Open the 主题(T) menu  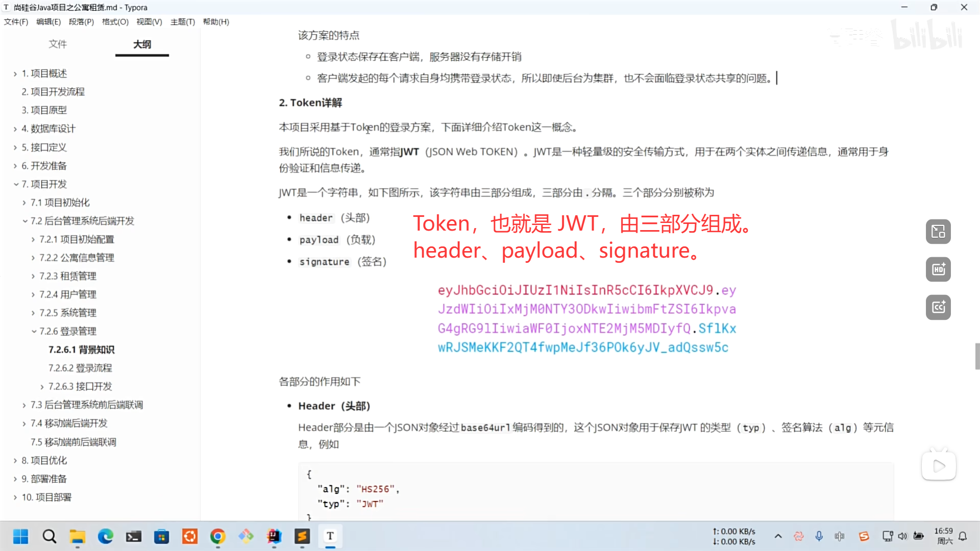[182, 22]
